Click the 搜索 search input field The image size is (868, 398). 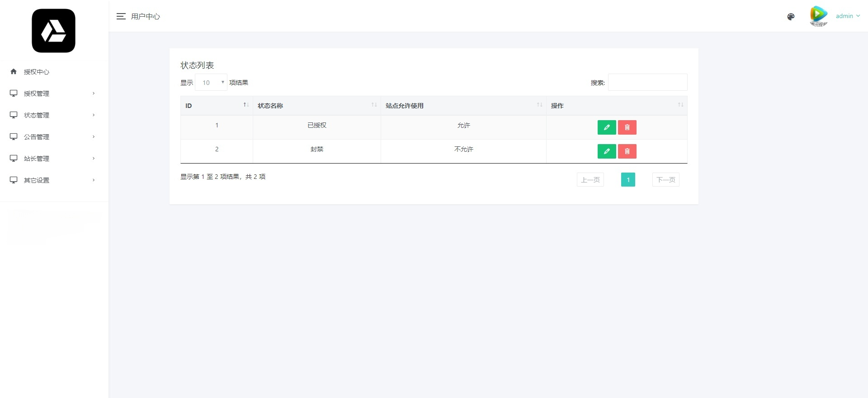pyautogui.click(x=647, y=83)
